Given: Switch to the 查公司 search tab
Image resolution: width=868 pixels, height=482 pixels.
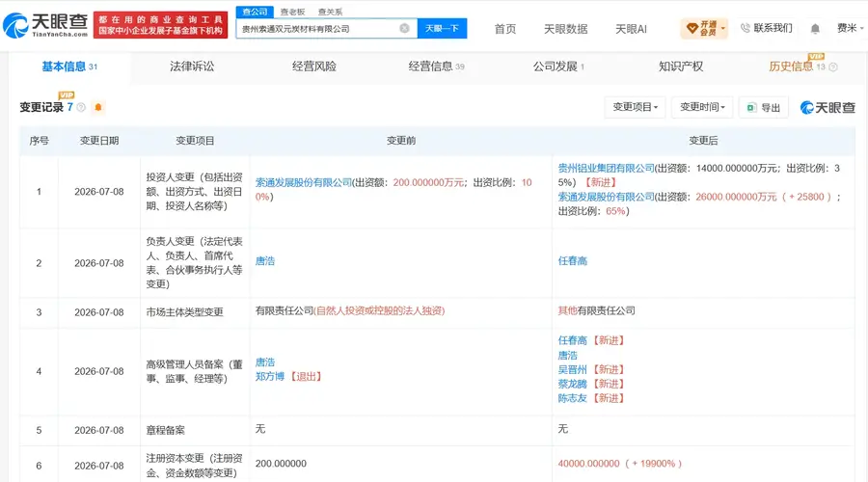Looking at the screenshot, I should pyautogui.click(x=255, y=12).
